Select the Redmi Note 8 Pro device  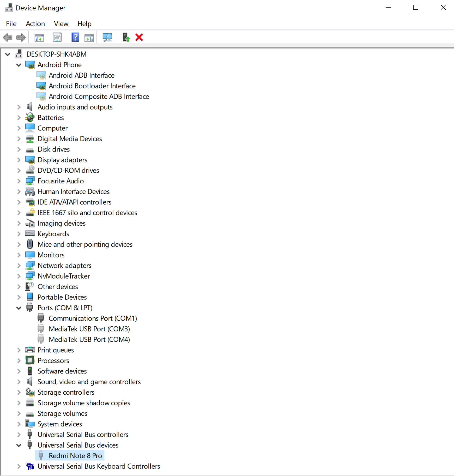[x=75, y=456]
